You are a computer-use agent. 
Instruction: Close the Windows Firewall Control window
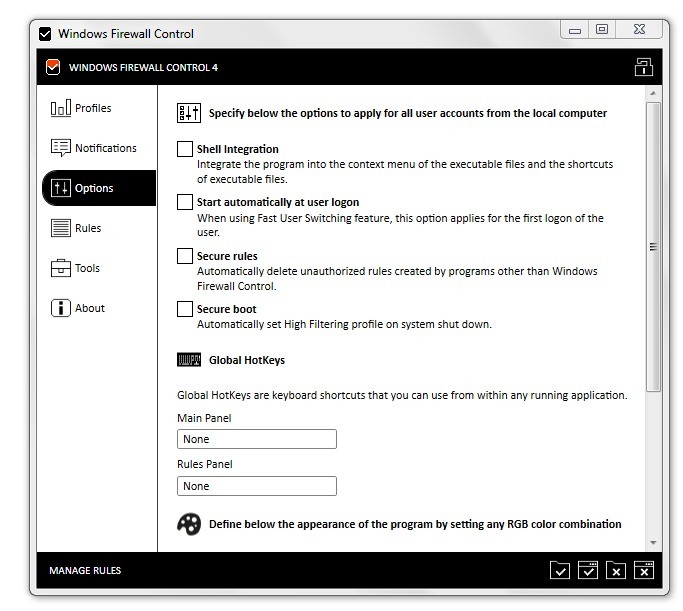tap(639, 30)
